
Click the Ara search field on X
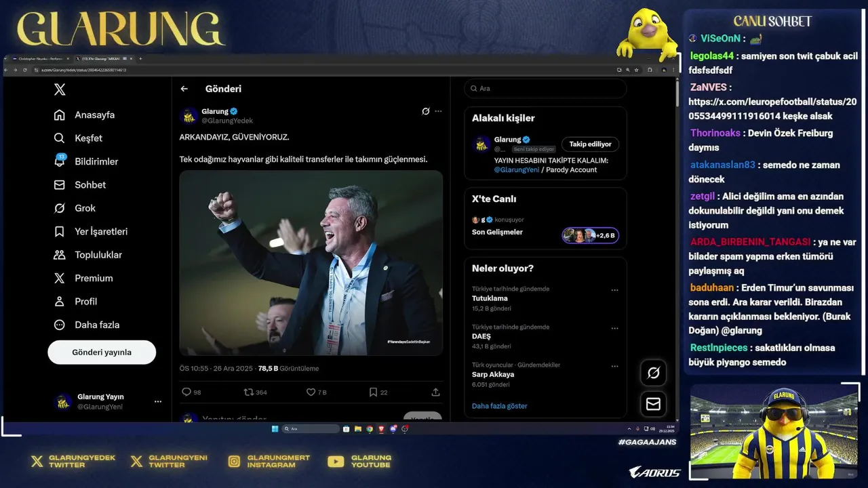545,89
